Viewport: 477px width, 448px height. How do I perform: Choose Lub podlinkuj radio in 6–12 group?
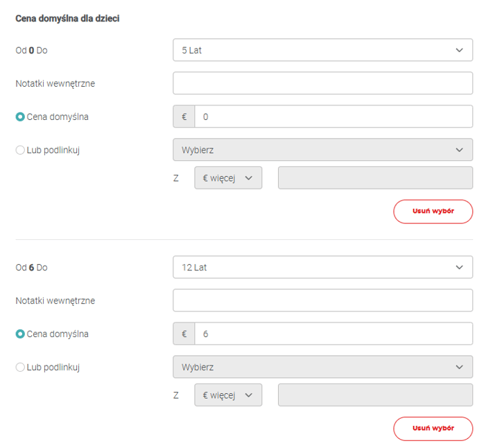pos(20,367)
